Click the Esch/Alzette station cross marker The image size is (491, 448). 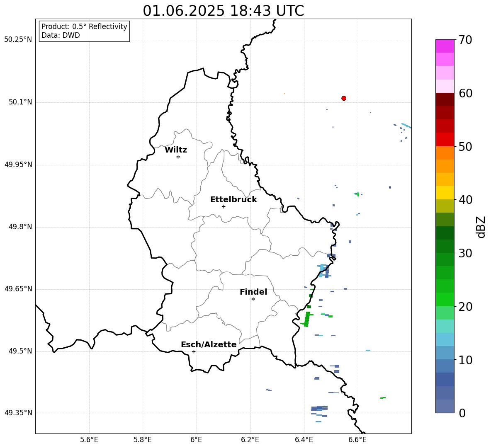coord(194,351)
